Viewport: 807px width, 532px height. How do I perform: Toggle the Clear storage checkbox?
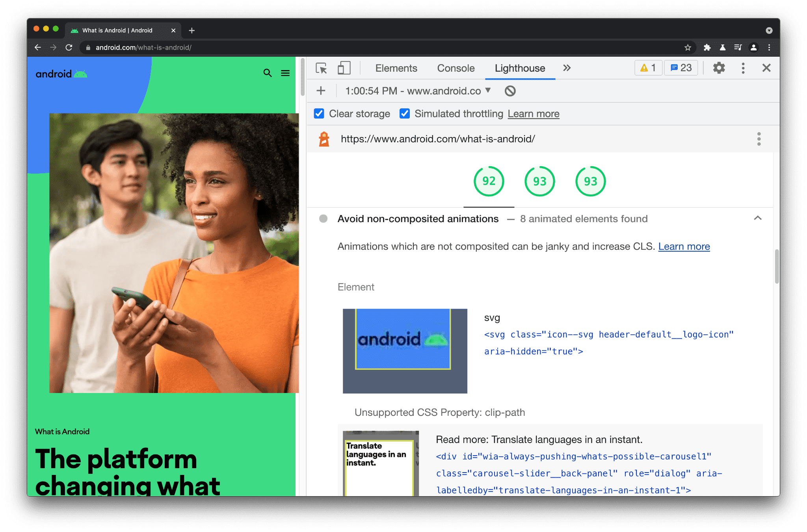[x=319, y=113]
